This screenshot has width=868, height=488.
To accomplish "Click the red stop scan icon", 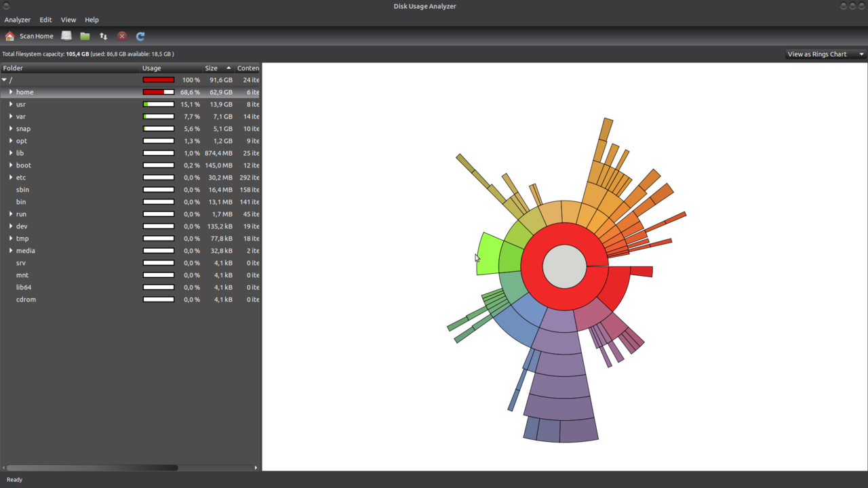I will (122, 36).
